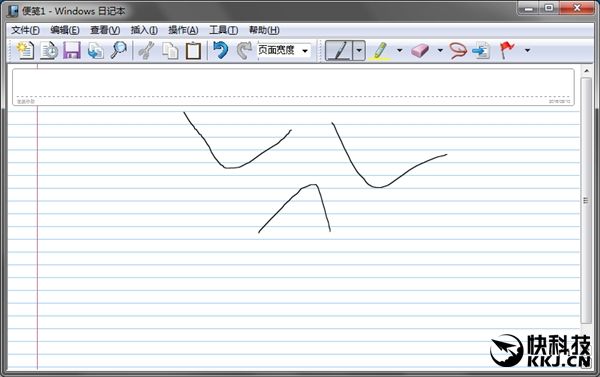Open the 操作(A) menu
This screenshot has height=377, width=600.
183,30
